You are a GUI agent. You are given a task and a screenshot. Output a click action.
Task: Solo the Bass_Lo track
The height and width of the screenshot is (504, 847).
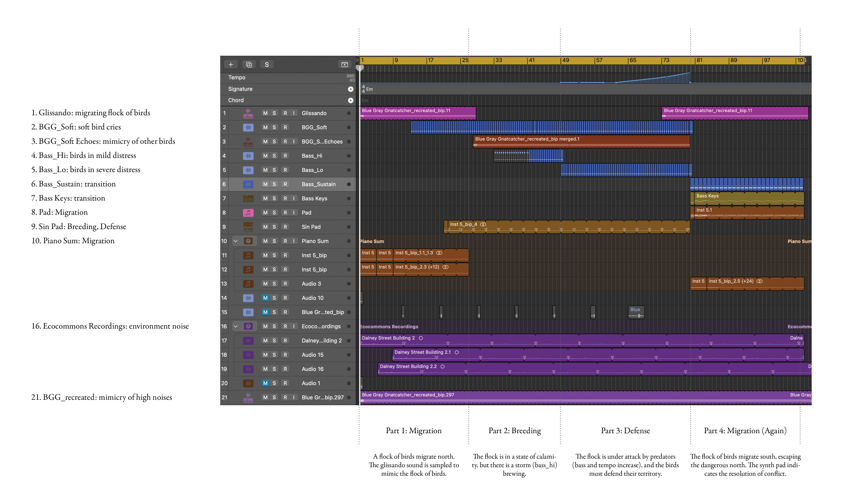[x=274, y=170]
